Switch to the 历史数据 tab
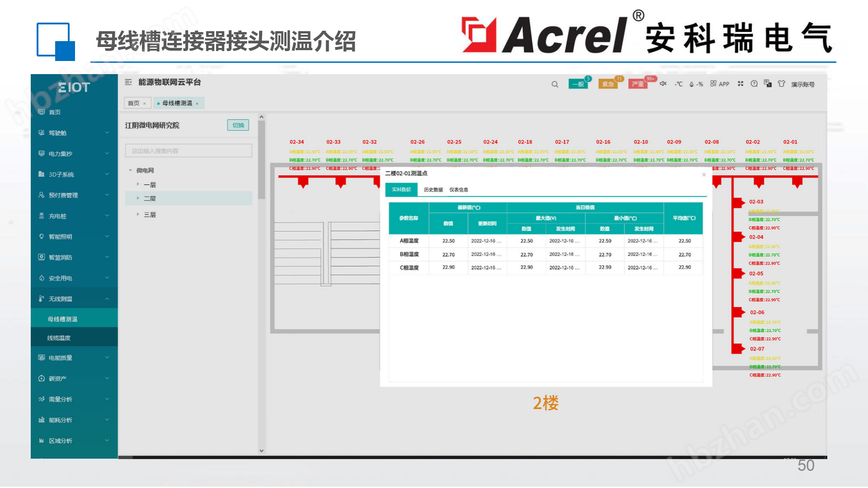This screenshot has height=488, width=868. coord(433,190)
